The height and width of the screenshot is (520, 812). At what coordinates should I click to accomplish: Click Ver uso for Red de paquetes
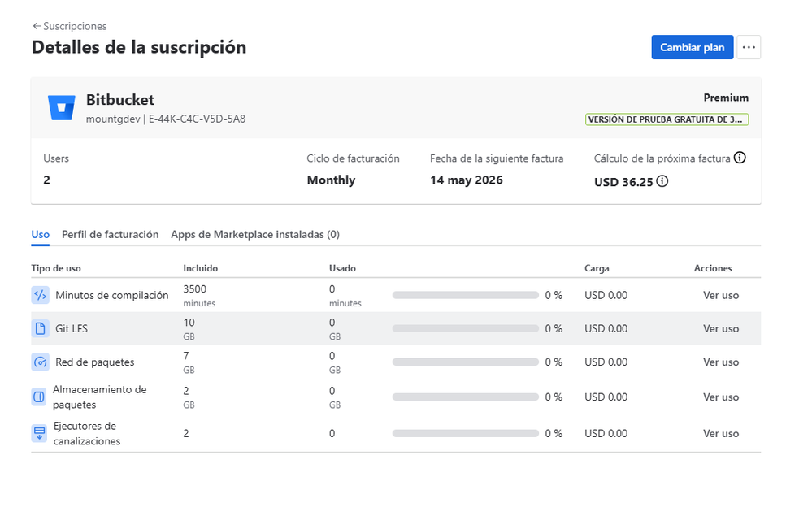click(721, 362)
